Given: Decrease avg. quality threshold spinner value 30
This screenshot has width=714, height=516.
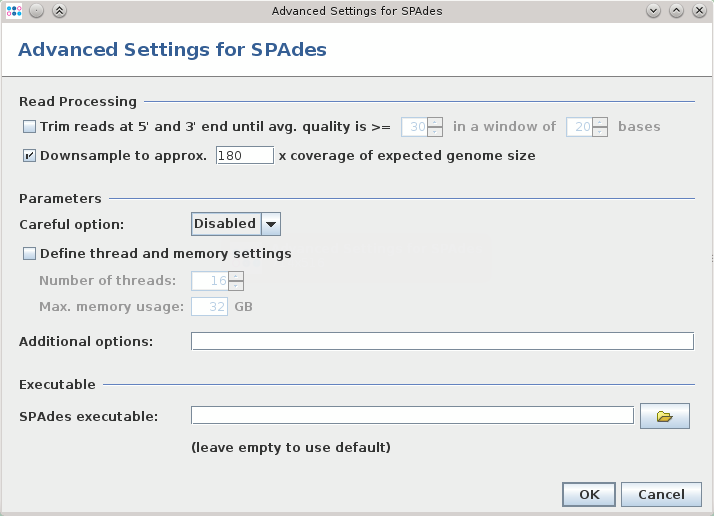Looking at the screenshot, I should tap(435, 132).
